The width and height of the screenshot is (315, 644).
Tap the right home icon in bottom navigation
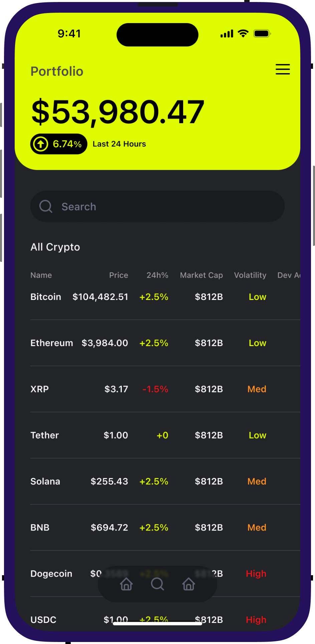point(189,584)
